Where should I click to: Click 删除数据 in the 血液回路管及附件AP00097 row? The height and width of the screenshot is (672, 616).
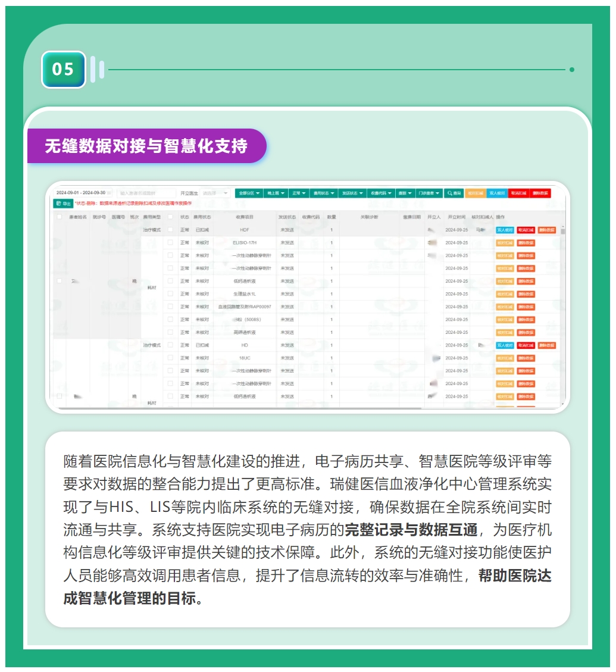(x=526, y=307)
